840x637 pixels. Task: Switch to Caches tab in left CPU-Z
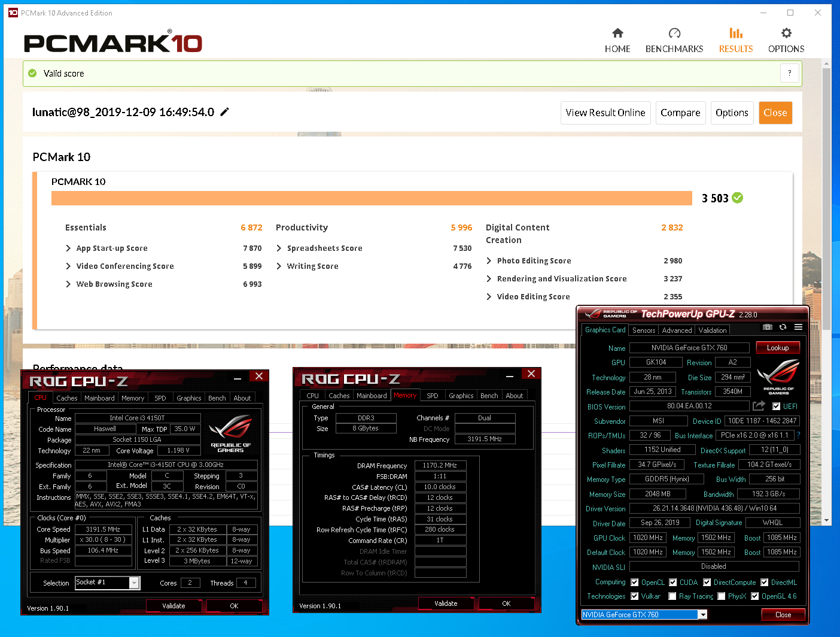coord(67,398)
